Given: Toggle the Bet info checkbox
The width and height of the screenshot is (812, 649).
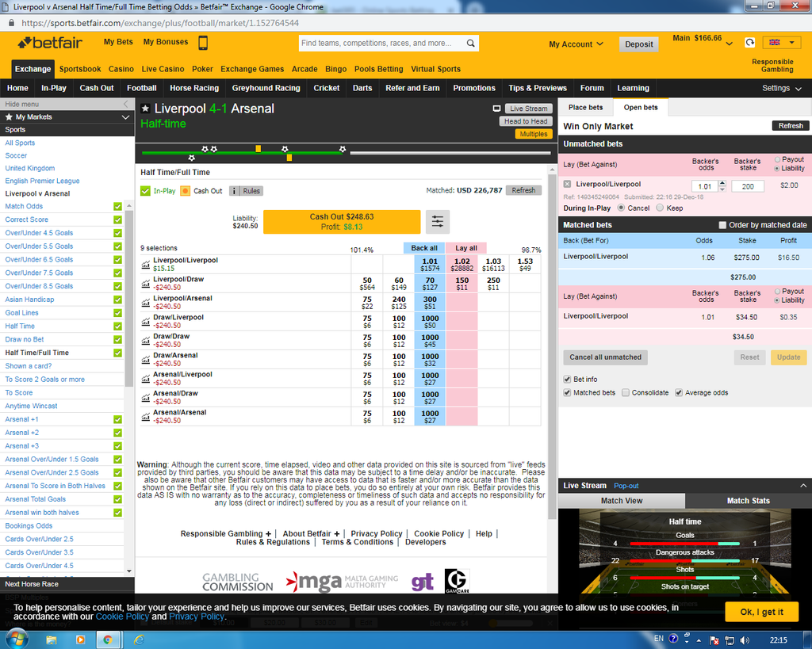Looking at the screenshot, I should (x=567, y=380).
